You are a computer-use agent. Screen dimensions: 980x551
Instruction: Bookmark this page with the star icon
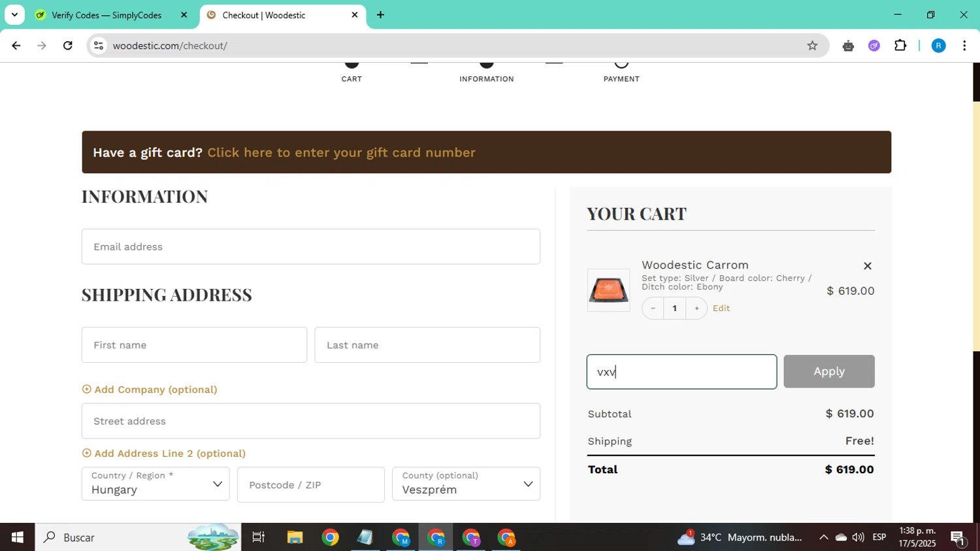tap(812, 46)
